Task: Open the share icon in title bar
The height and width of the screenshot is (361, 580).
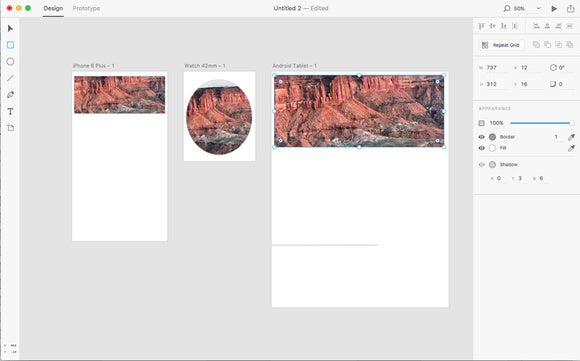Action: pyautogui.click(x=570, y=8)
